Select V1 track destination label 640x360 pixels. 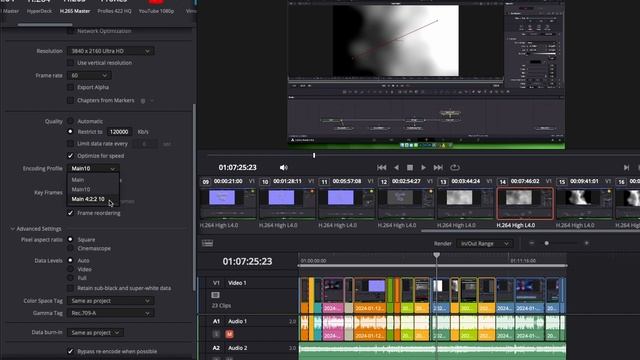click(216, 282)
